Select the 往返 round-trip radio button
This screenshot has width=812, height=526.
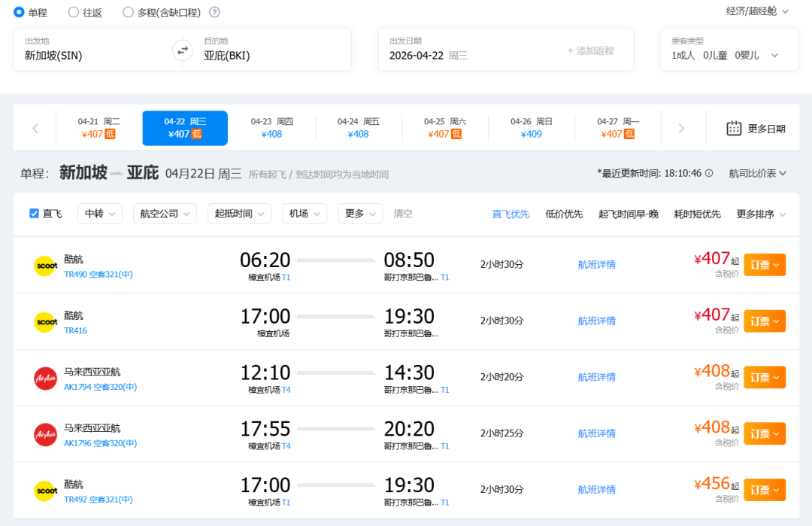[x=74, y=12]
